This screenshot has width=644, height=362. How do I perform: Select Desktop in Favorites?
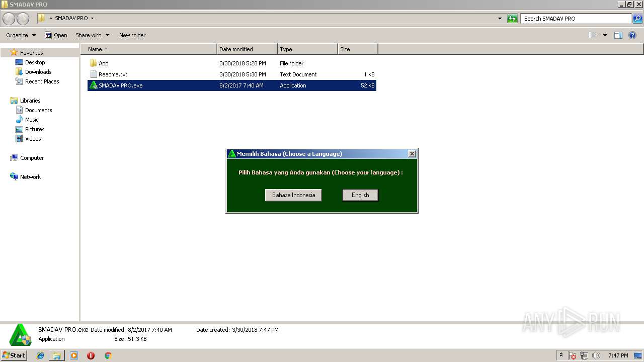35,62
